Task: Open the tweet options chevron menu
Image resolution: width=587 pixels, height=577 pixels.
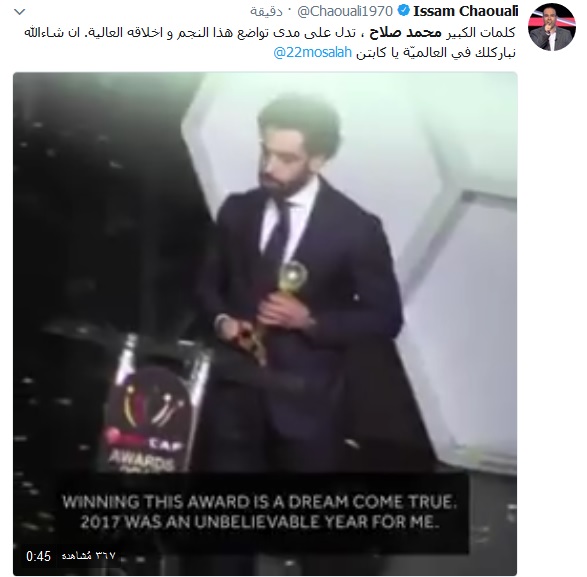Action: [19, 12]
